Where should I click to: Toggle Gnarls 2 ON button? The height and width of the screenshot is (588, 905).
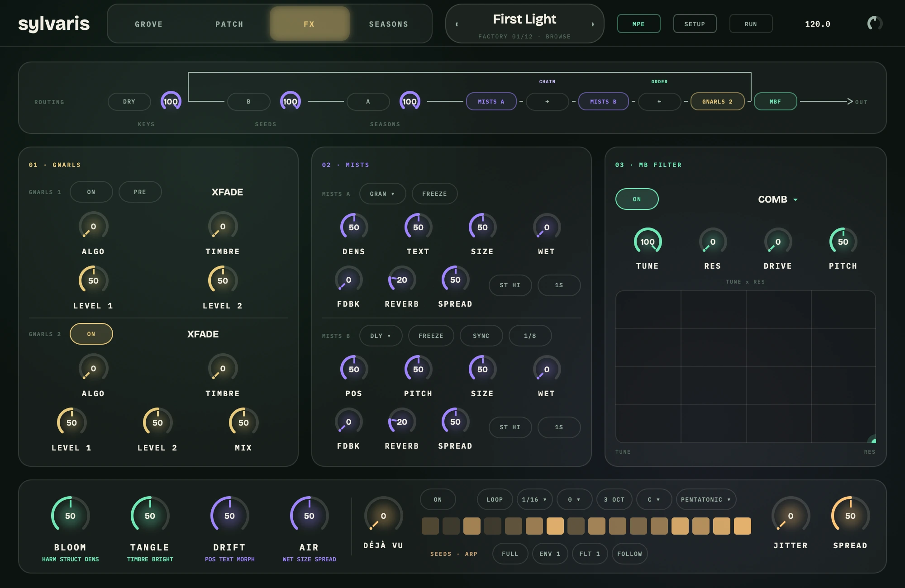click(x=91, y=334)
